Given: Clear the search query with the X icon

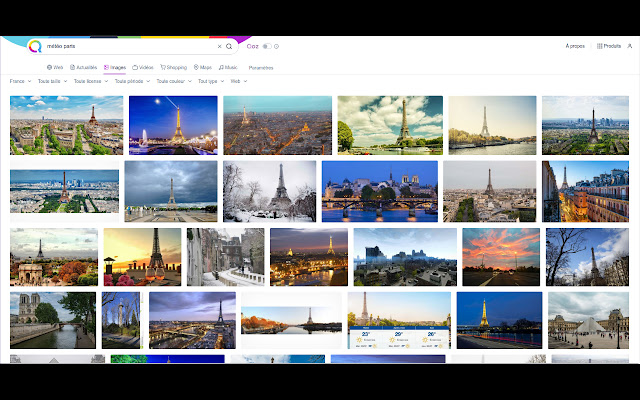Looking at the screenshot, I should tap(219, 47).
